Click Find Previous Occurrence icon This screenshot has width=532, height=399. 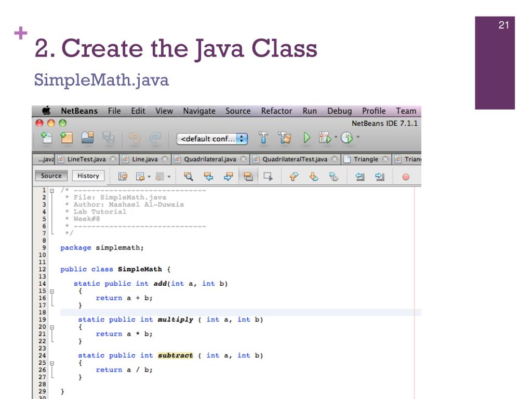click(x=208, y=177)
